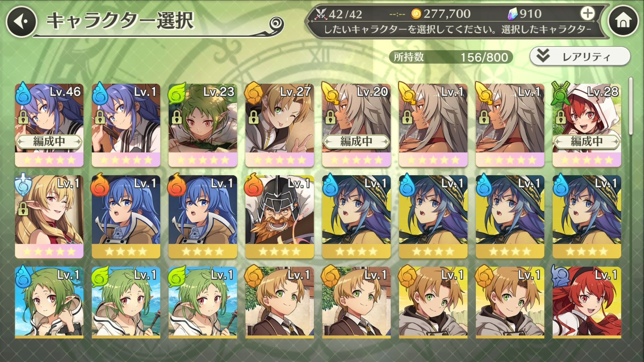644x362 pixels.
Task: Click the crossed swords stamina icon
Action: click(x=321, y=14)
